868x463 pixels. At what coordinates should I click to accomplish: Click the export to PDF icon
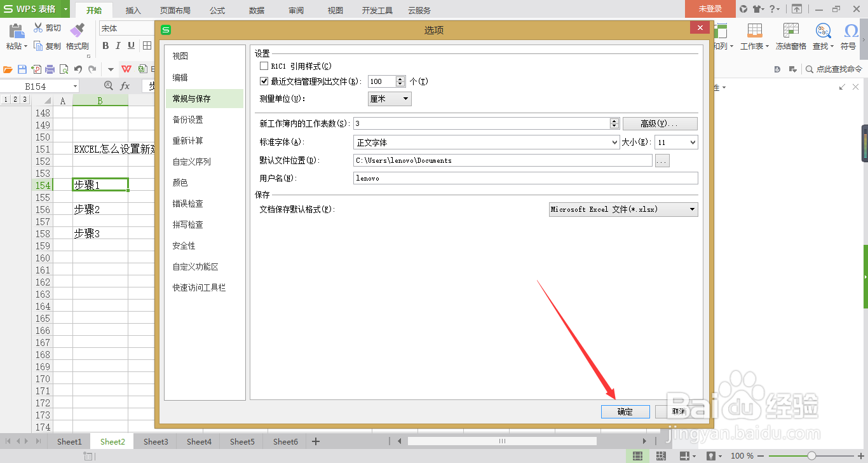(36, 70)
